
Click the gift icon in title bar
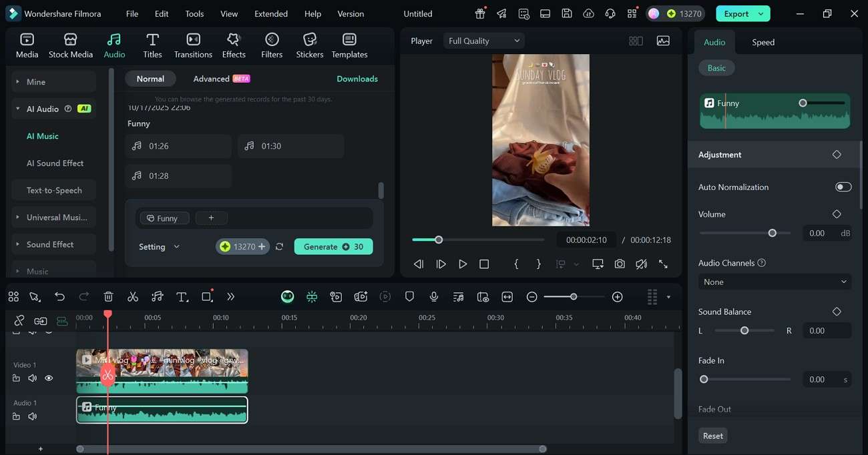coord(481,13)
